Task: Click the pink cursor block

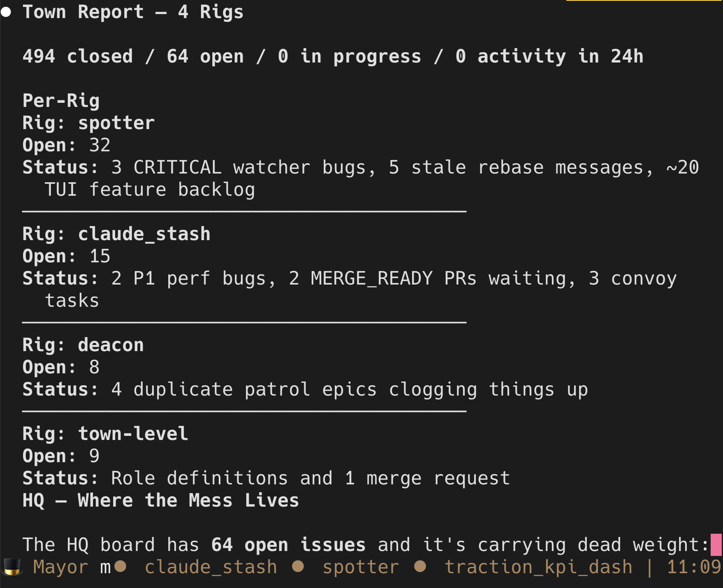Action: coord(716,544)
